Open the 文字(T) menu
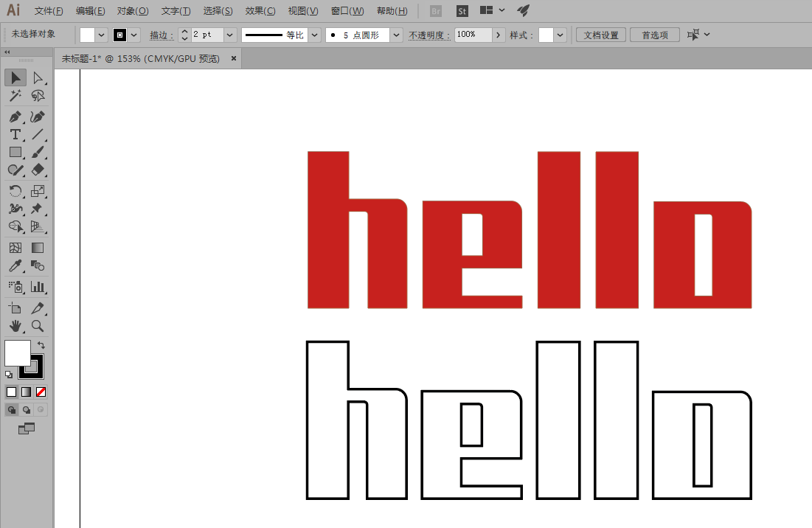 [176, 11]
